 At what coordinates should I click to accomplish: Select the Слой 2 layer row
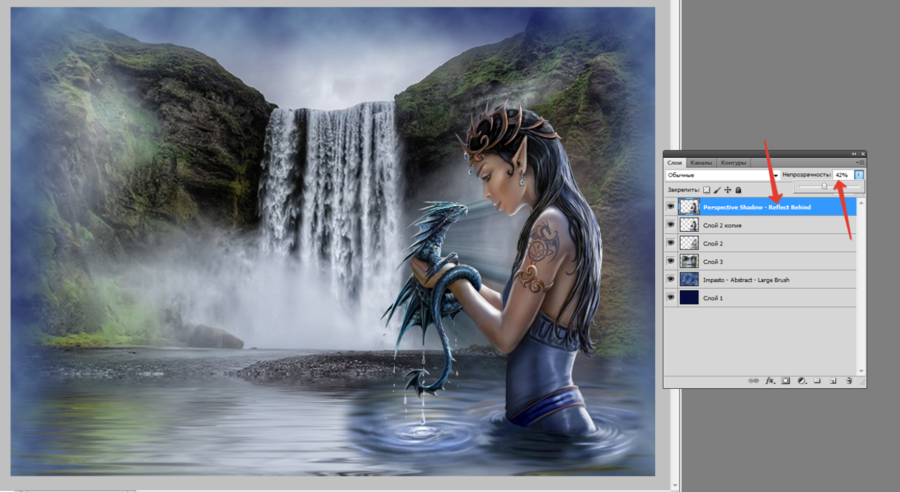[x=760, y=243]
